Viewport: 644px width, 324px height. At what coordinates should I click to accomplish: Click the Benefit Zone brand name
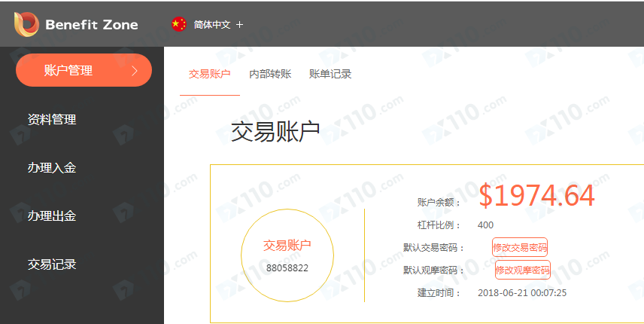pyautogui.click(x=91, y=24)
